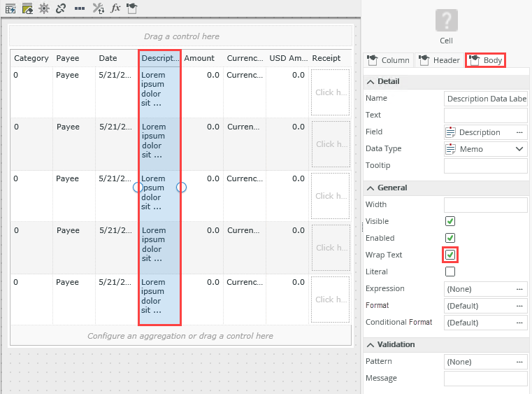Switch to the Header tab
532x394 pixels.
(439, 60)
